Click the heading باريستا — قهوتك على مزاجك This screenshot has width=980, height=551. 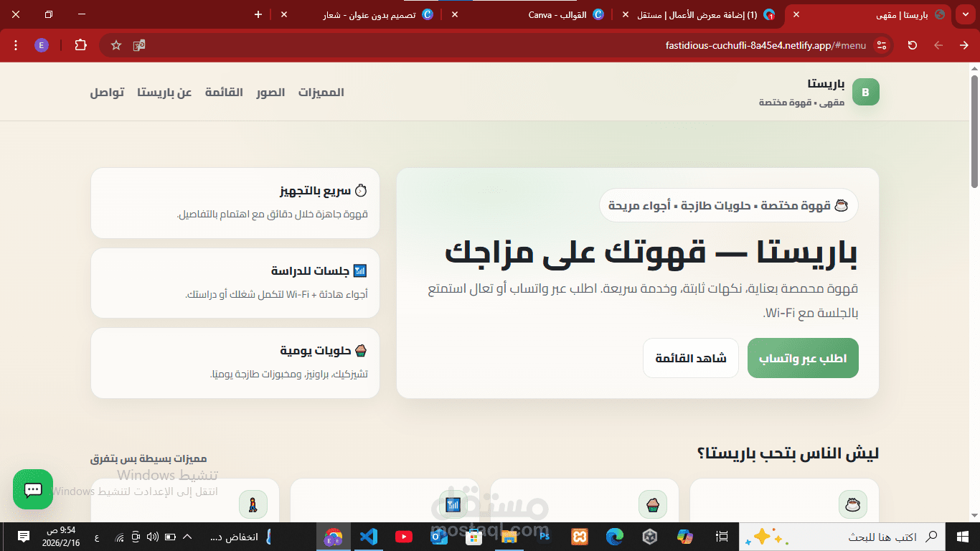pyautogui.click(x=651, y=253)
